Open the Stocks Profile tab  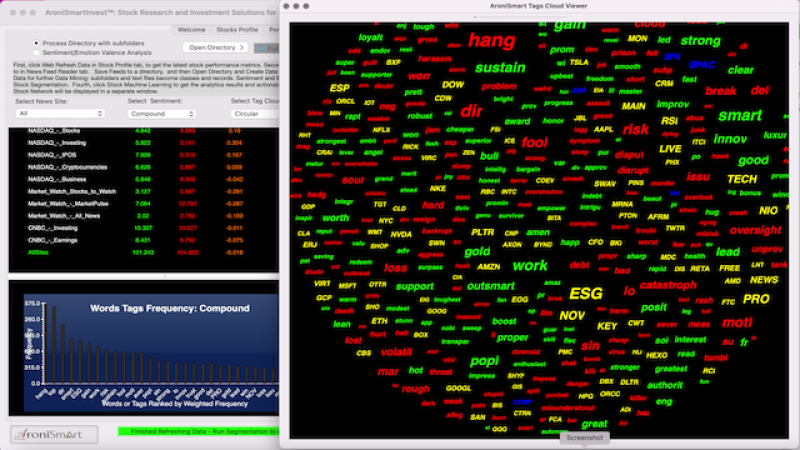(x=237, y=30)
